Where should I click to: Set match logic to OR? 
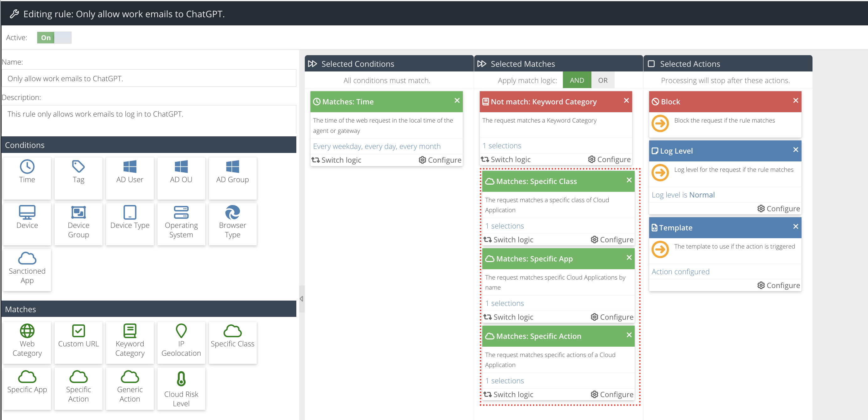[x=602, y=80]
